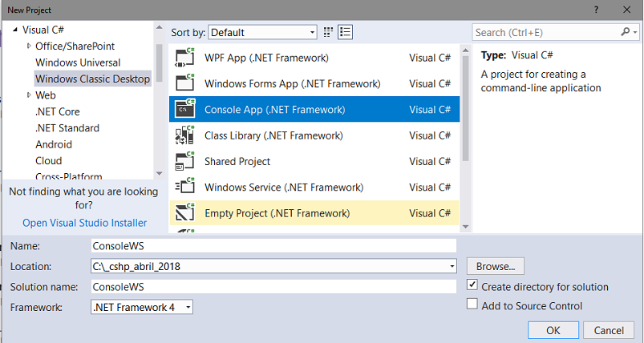Click the Empty Project template icon
This screenshot has width=644, height=343.
coord(185,213)
